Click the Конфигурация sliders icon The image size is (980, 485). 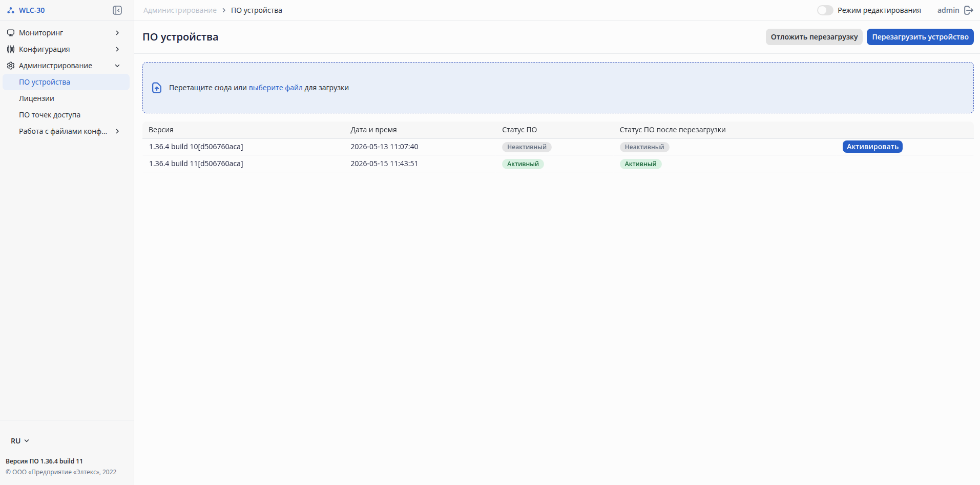point(11,49)
